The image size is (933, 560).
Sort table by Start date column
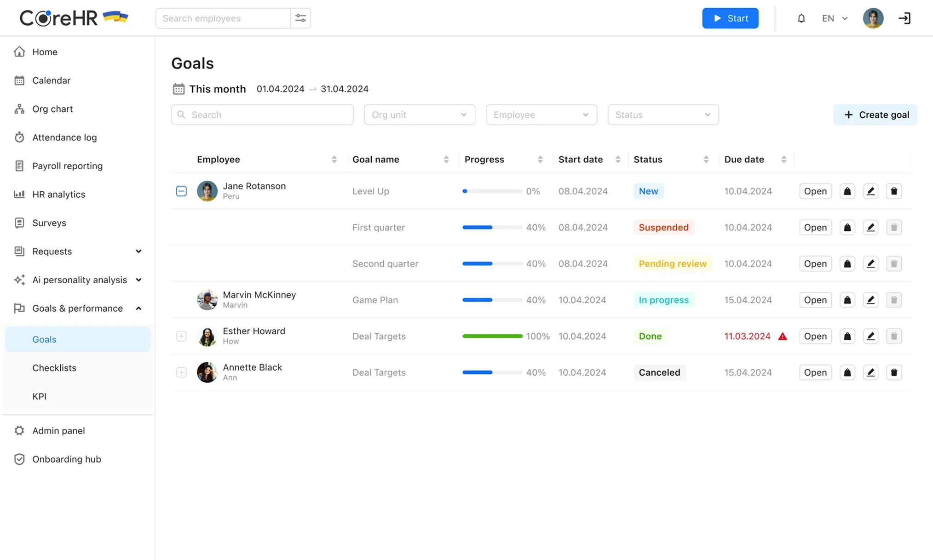(x=618, y=160)
